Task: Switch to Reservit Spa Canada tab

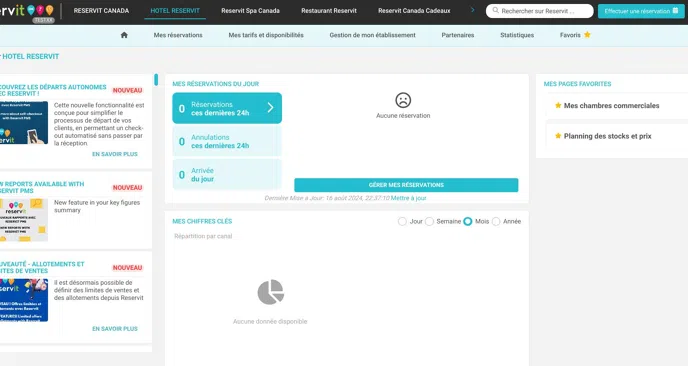Action: (251, 11)
